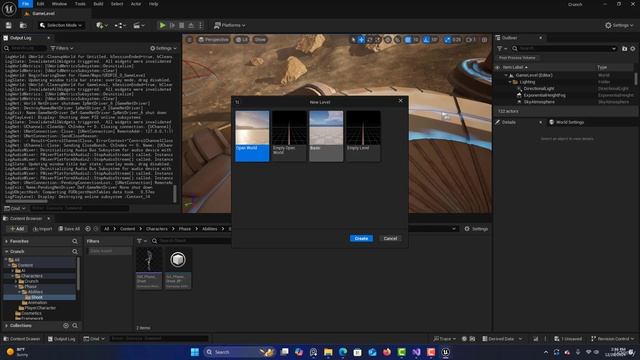Click the Content Drawer button in status bar

pos(22,339)
